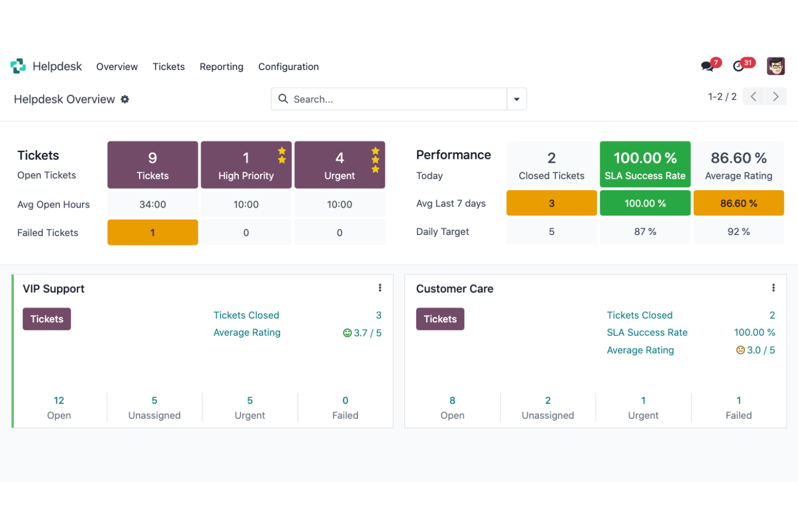Click the Daily Target 5 value
Image resolution: width=798 pixels, height=532 pixels.
click(552, 232)
